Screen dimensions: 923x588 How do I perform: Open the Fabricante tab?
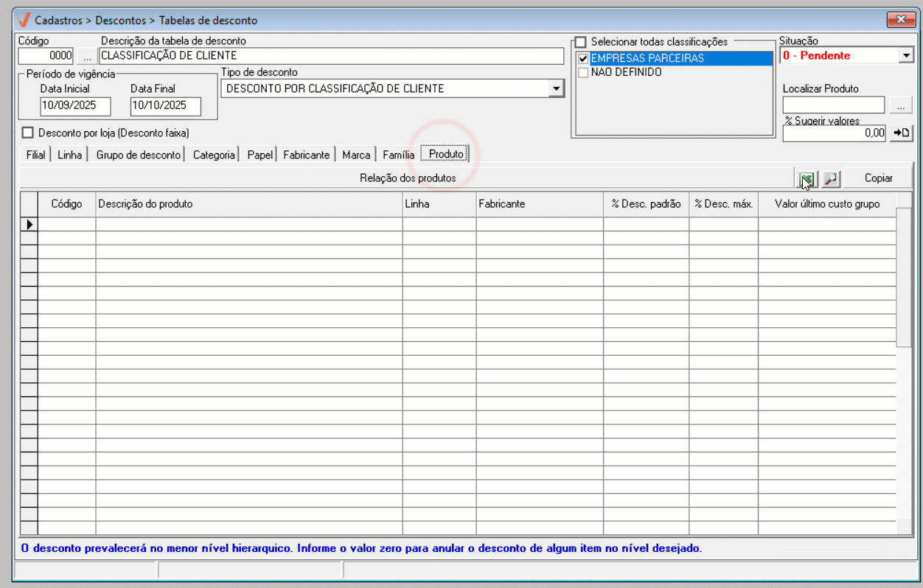coord(306,155)
